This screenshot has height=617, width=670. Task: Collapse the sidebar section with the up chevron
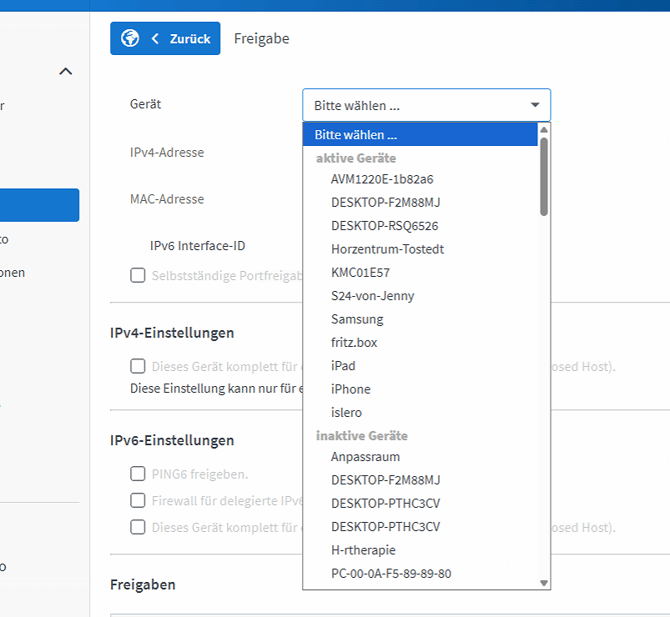(x=66, y=71)
